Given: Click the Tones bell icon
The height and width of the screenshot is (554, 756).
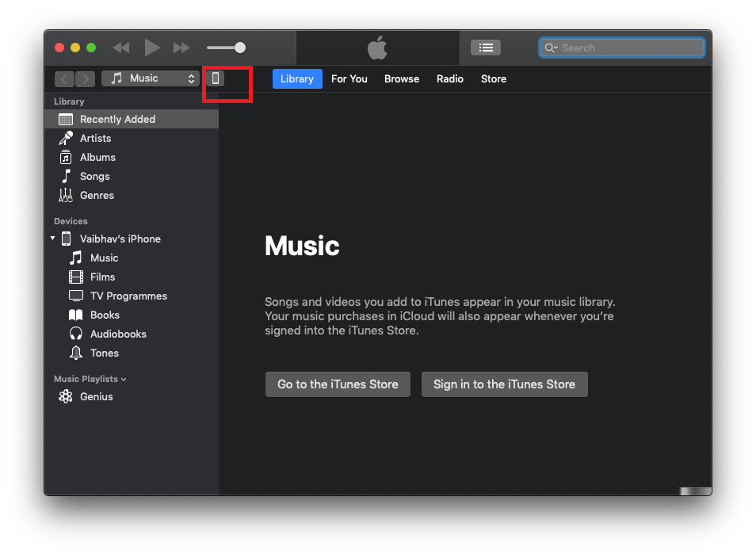Looking at the screenshot, I should coord(76,353).
